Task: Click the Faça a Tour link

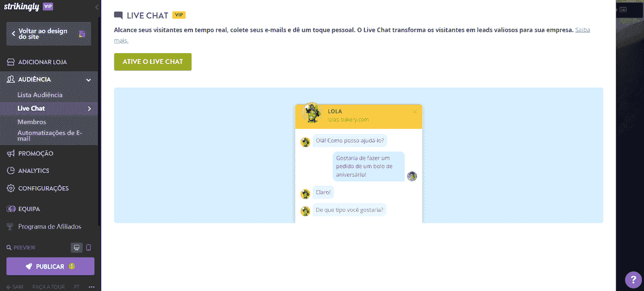Action: pyautogui.click(x=48, y=287)
